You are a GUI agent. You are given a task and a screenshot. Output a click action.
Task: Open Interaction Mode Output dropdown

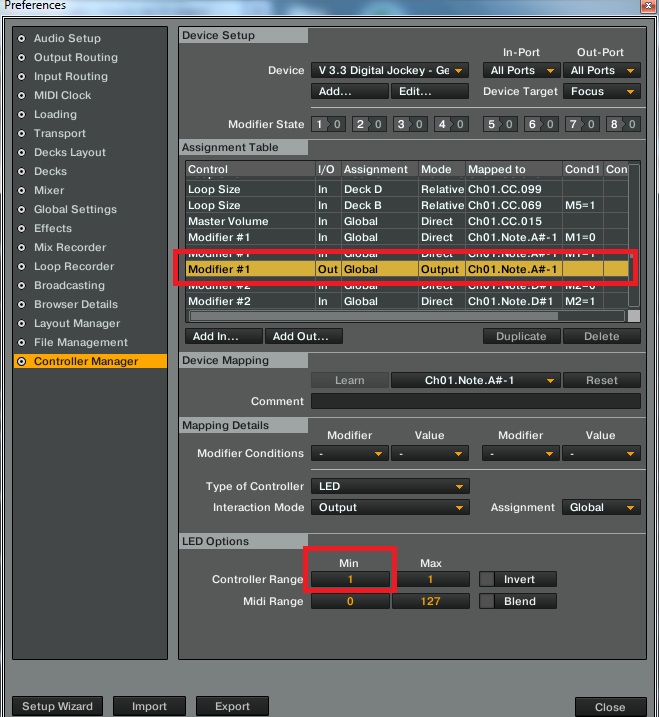click(390, 508)
